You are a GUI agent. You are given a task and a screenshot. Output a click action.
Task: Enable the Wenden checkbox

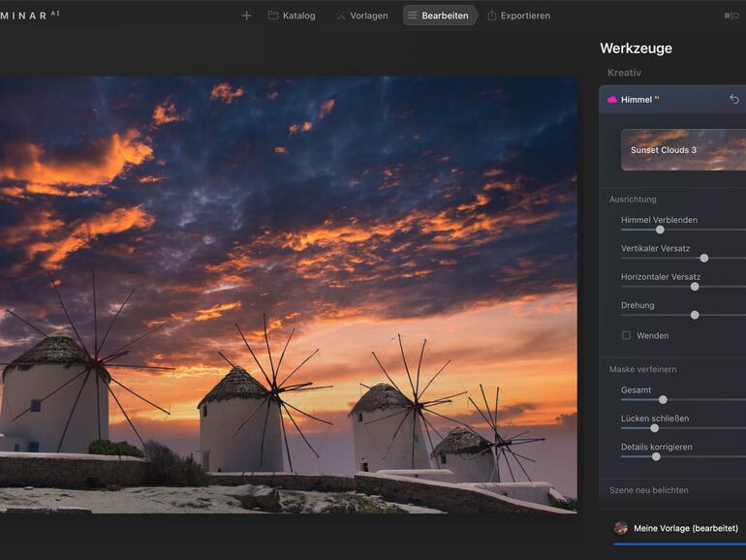coord(626,335)
